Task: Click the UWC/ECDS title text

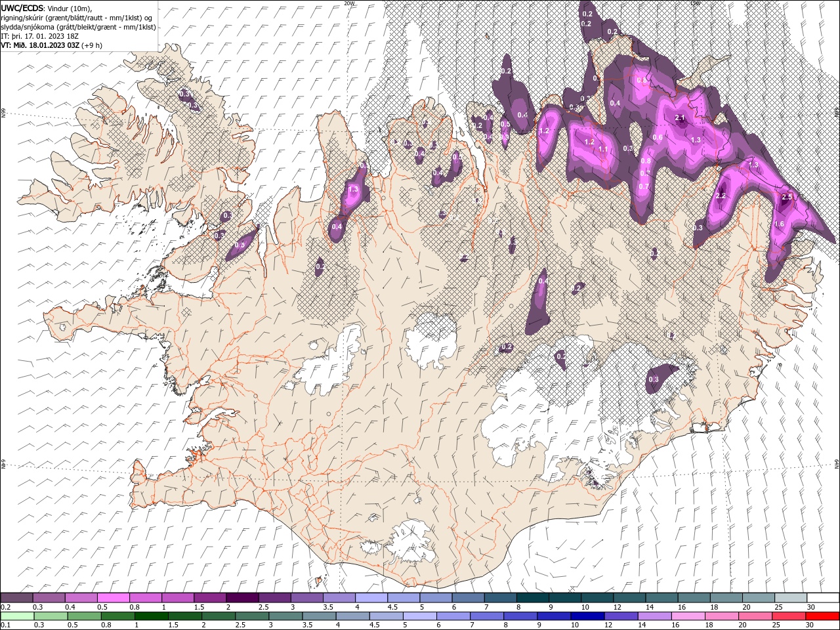Action: (x=22, y=8)
